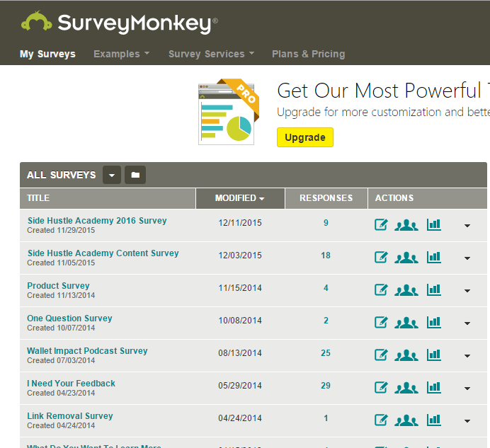
Task: Open One Question Survey link
Action: click(69, 318)
